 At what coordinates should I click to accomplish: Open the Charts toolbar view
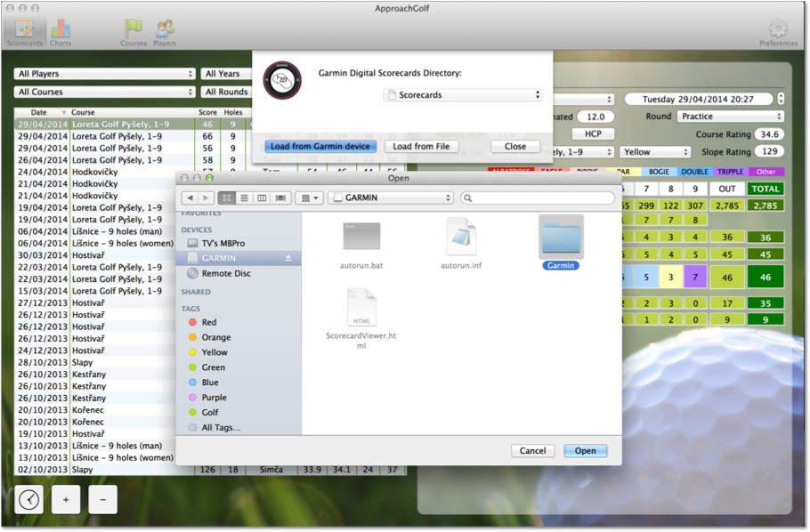click(x=61, y=33)
